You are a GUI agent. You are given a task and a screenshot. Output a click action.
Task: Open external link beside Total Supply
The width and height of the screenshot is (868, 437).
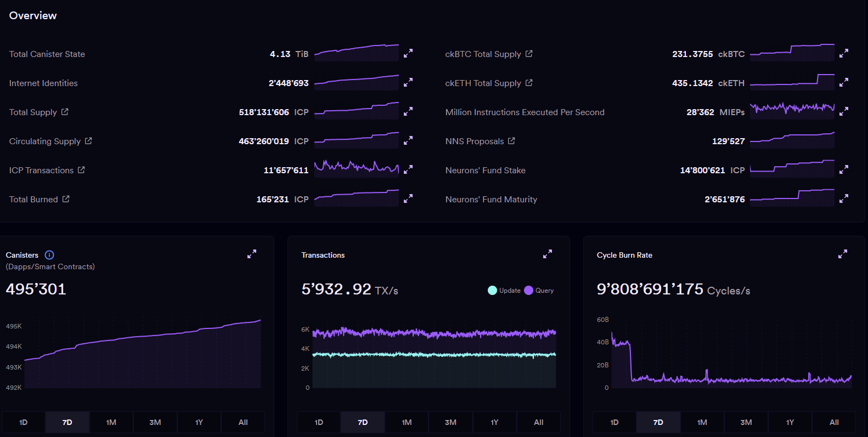coord(65,112)
